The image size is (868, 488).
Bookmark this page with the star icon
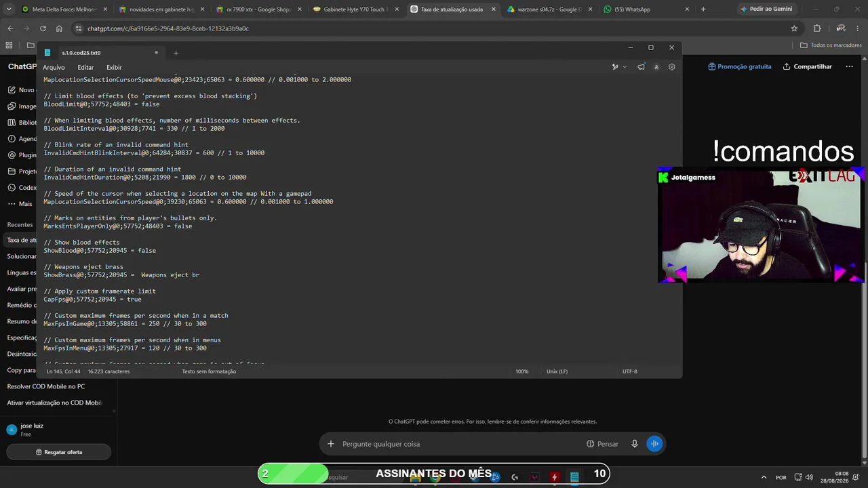click(x=794, y=28)
